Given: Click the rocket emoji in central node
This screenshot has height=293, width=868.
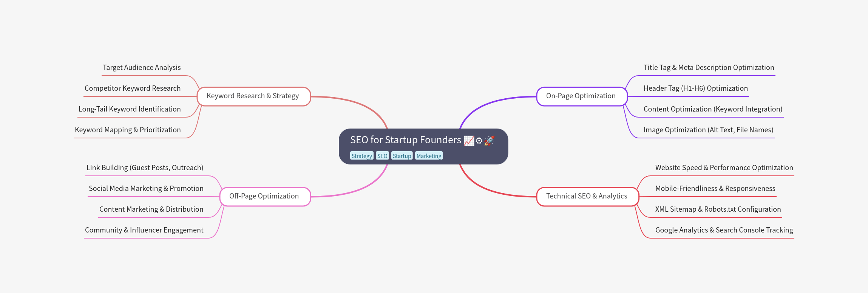Looking at the screenshot, I should (x=489, y=141).
